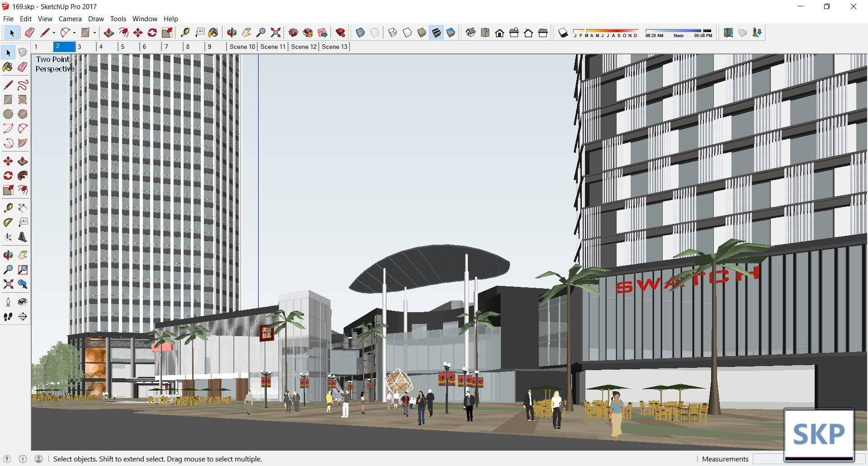The image size is (868, 466).
Task: Select the Make Component tool
Action: (23, 53)
